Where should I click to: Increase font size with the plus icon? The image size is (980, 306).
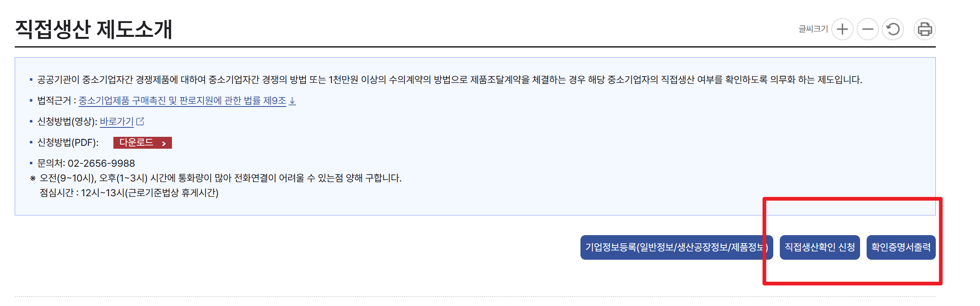pos(842,29)
